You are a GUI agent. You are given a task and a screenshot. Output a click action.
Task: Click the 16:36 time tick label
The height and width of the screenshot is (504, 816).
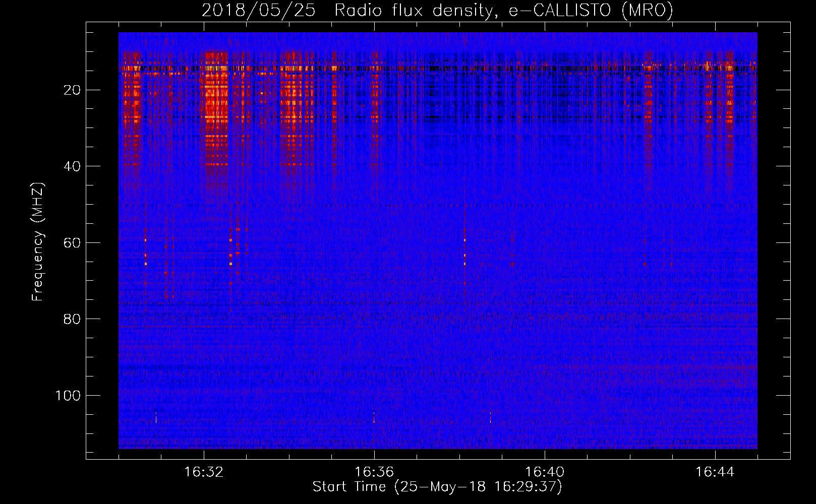[374, 472]
